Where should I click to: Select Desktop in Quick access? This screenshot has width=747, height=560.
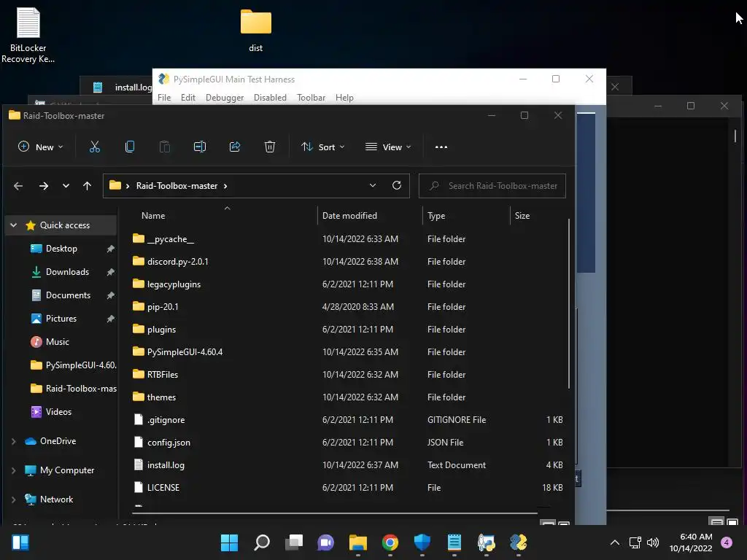(x=61, y=249)
